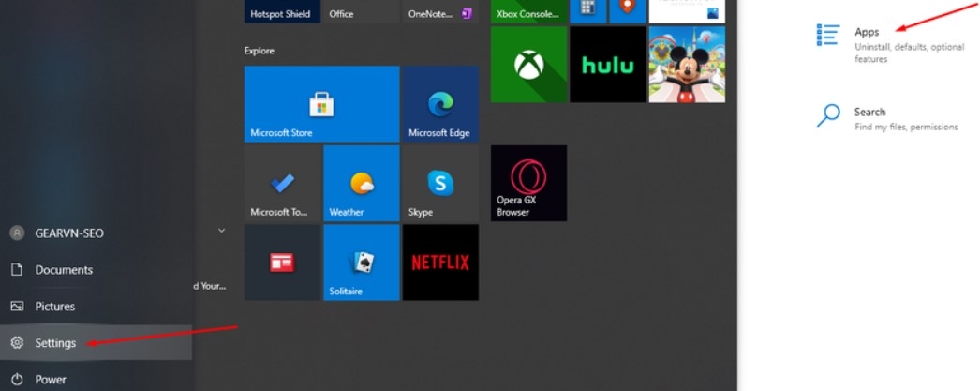Open the Office tile
Screen dimensions: 980x391
362,11
